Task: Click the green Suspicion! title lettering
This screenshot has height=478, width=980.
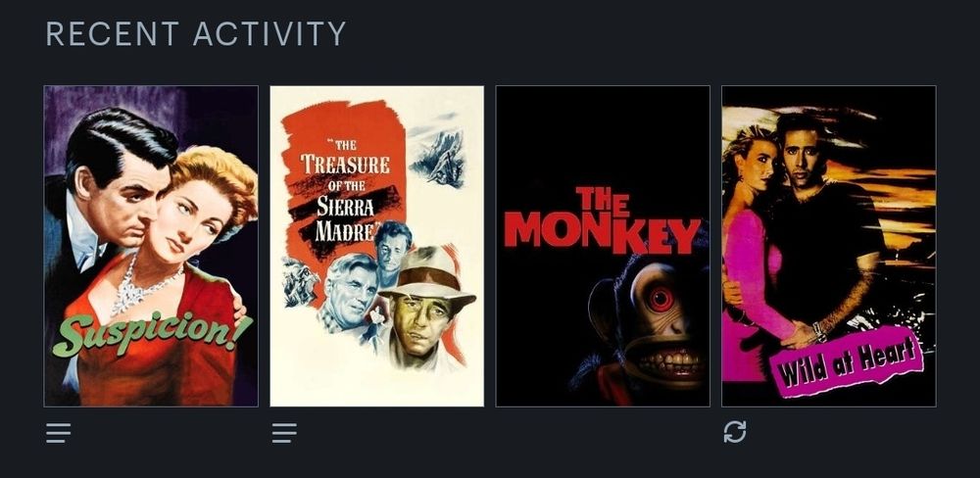Action: click(152, 332)
